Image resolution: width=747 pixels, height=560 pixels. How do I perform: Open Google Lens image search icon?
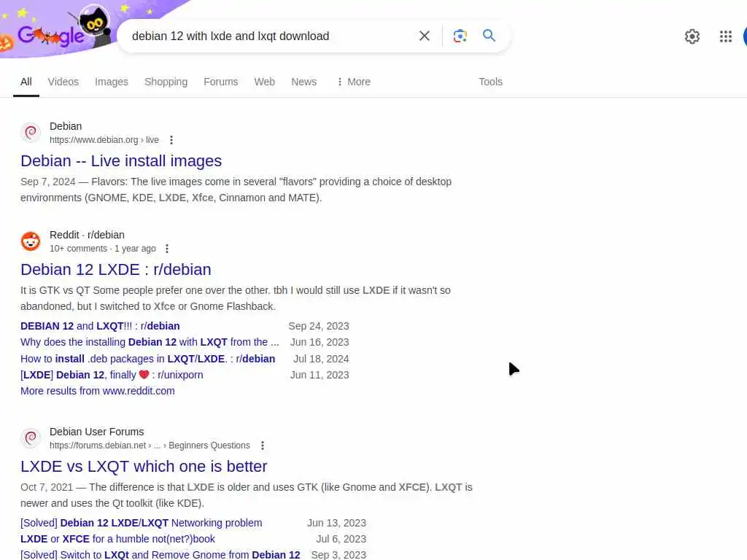click(460, 36)
